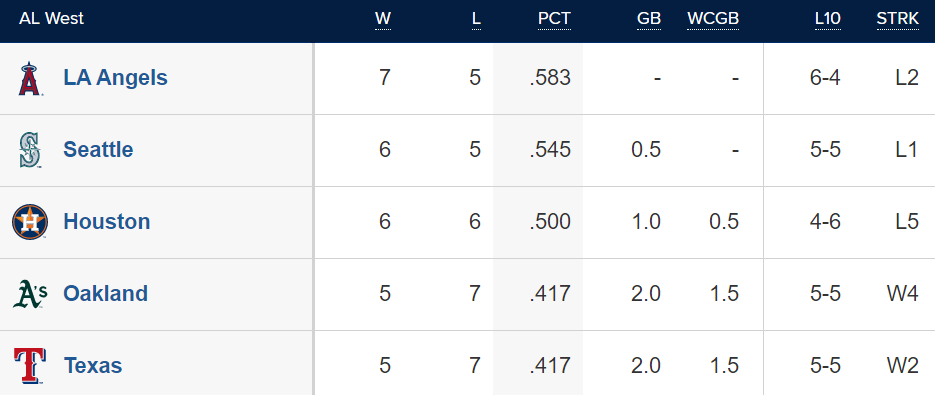This screenshot has height=395, width=935.
Task: Click the STRK streak column header
Action: [x=897, y=19]
